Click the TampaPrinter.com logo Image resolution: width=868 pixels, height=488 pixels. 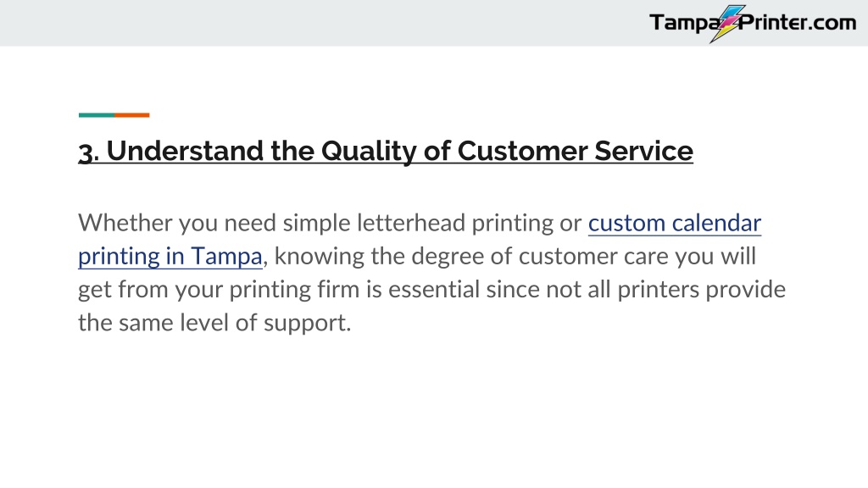click(x=753, y=24)
